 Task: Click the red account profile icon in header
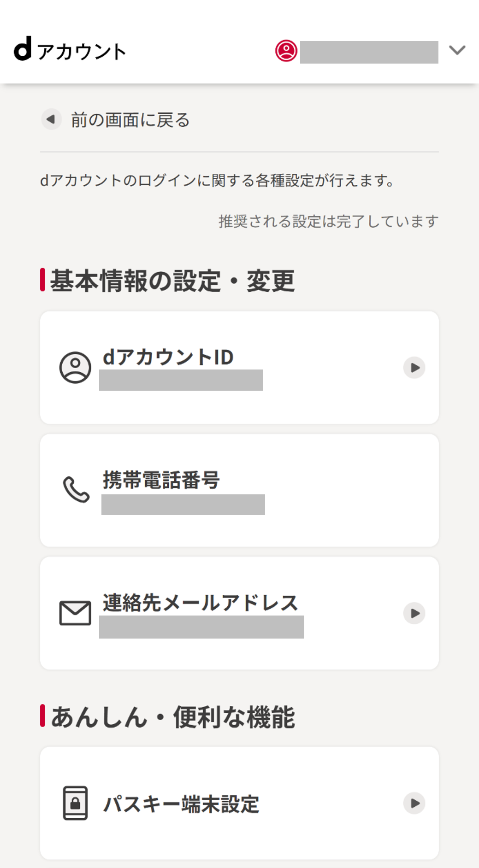(x=287, y=51)
